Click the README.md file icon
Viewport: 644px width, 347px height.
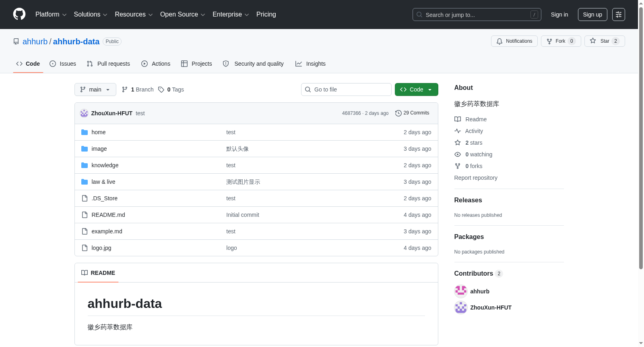point(85,215)
